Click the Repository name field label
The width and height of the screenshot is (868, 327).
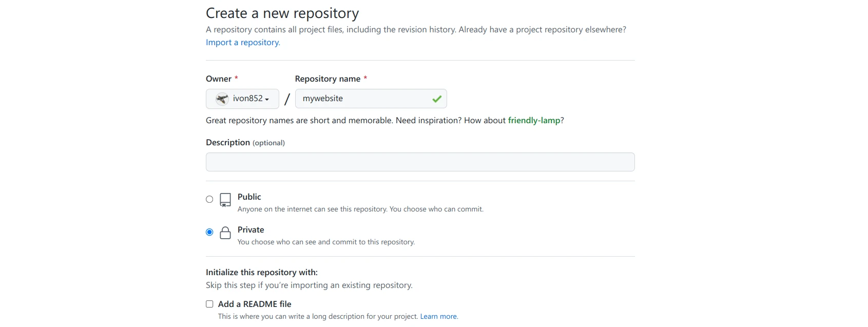327,79
